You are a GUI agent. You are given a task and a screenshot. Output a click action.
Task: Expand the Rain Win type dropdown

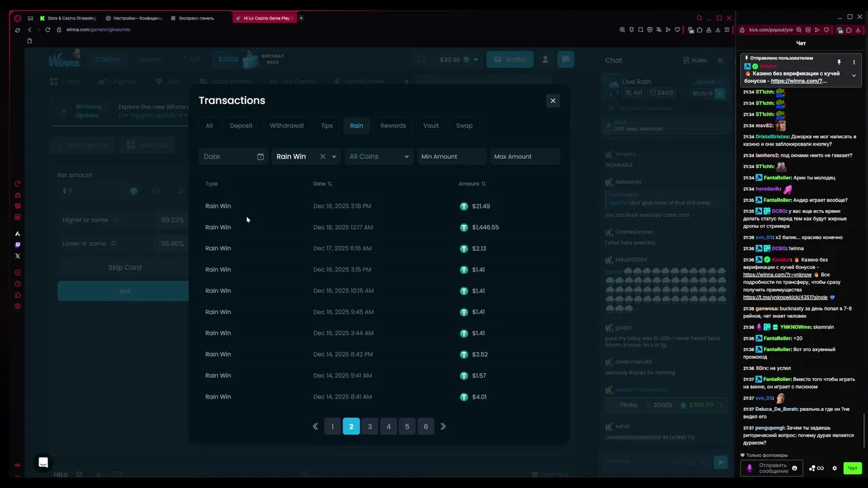(334, 157)
